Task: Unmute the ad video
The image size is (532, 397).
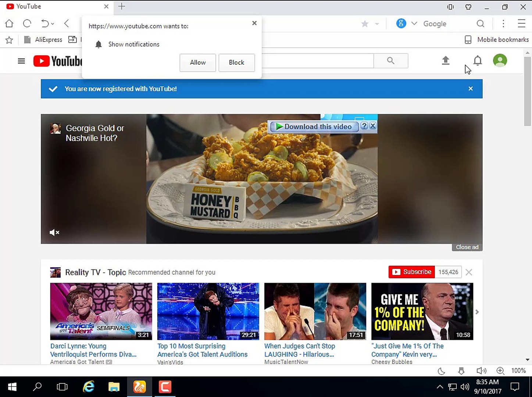Action: pyautogui.click(x=54, y=232)
